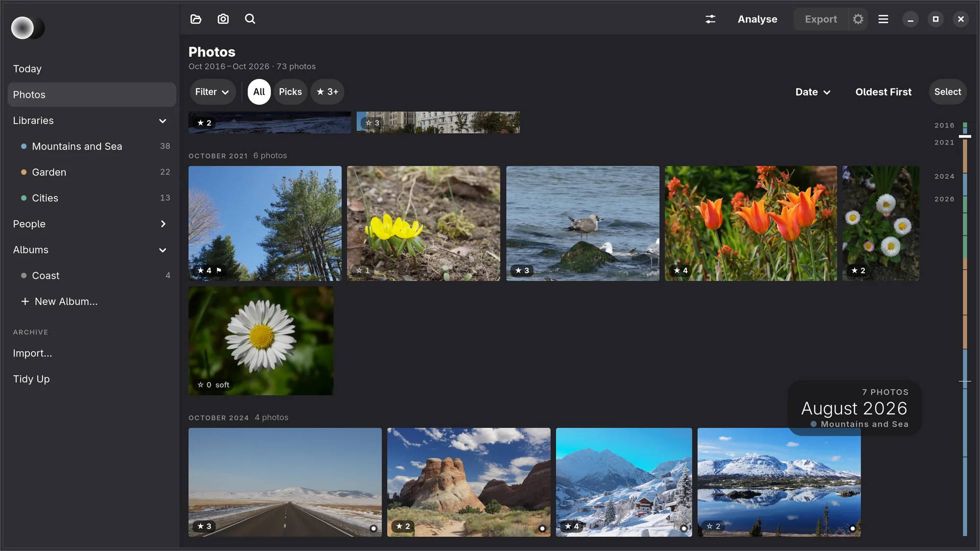This screenshot has height=551, width=980.
Task: Open the Date sort dropdown
Action: click(x=813, y=92)
